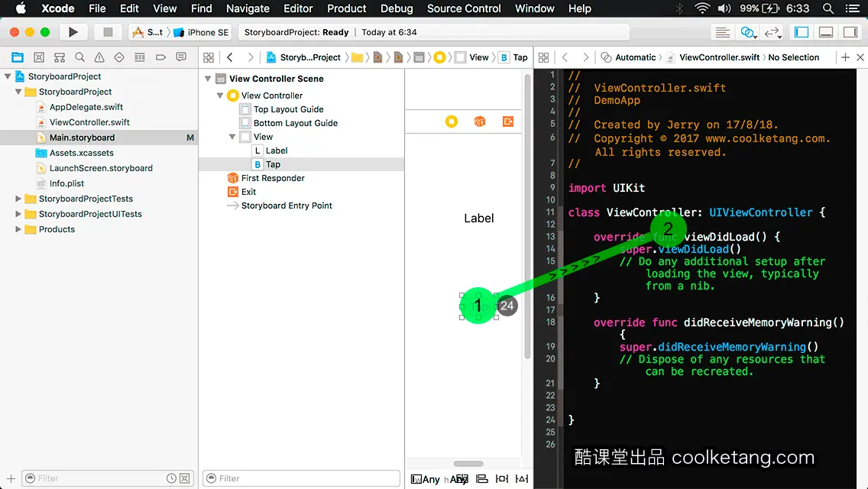Open the Debug menu
The width and height of the screenshot is (868, 489).
point(397,8)
